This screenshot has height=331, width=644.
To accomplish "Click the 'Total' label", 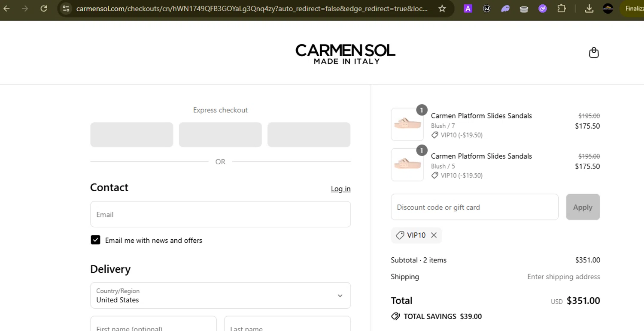I will [401, 301].
